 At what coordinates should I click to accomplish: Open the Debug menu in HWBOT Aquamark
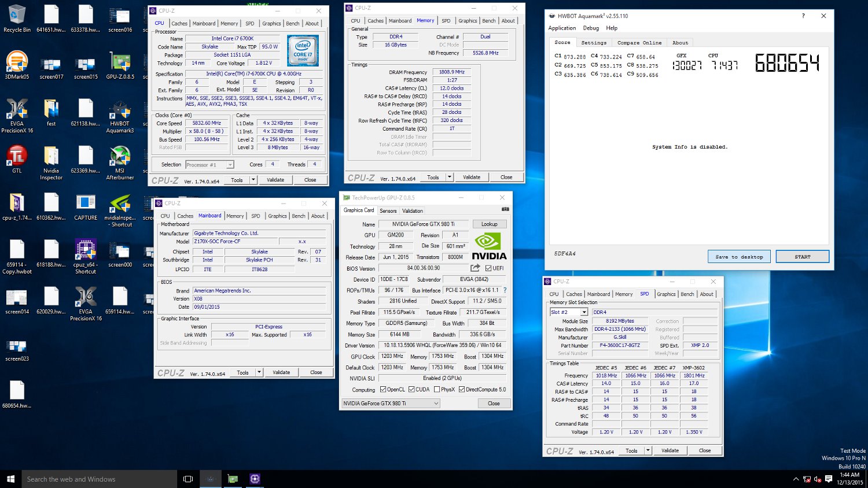591,28
